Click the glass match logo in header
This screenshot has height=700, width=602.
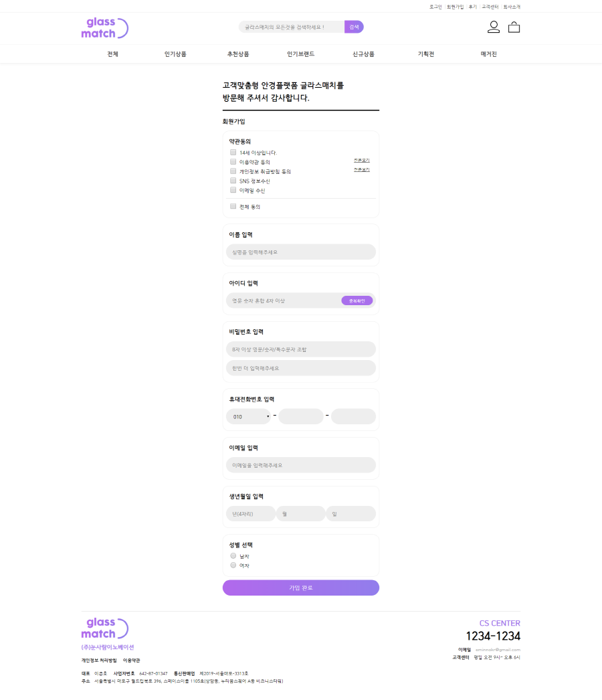[104, 28]
